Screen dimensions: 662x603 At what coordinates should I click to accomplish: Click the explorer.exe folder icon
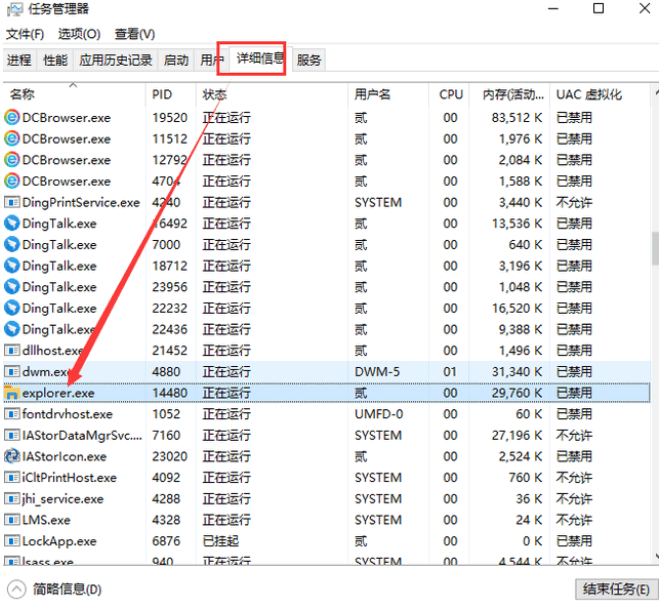(12, 393)
